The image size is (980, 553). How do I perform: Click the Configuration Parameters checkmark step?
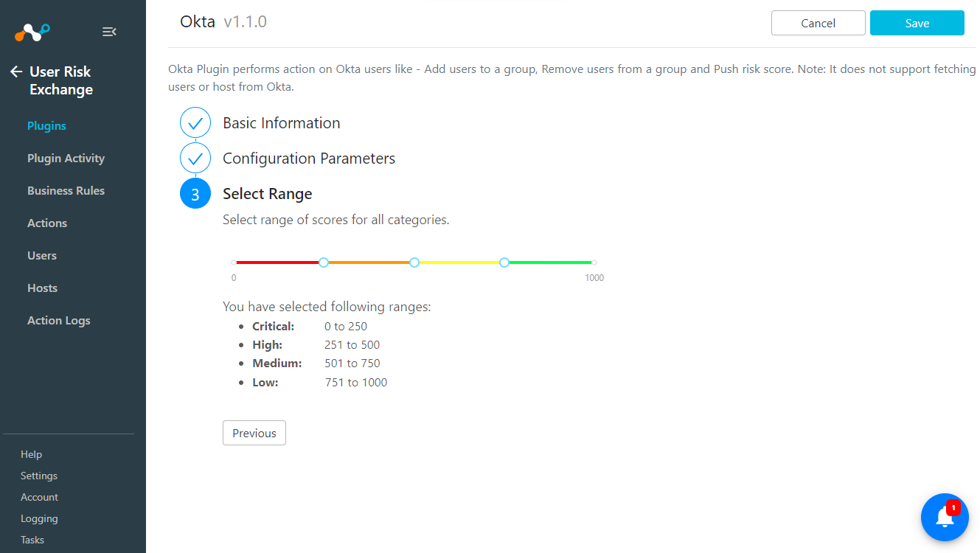pyautogui.click(x=195, y=159)
